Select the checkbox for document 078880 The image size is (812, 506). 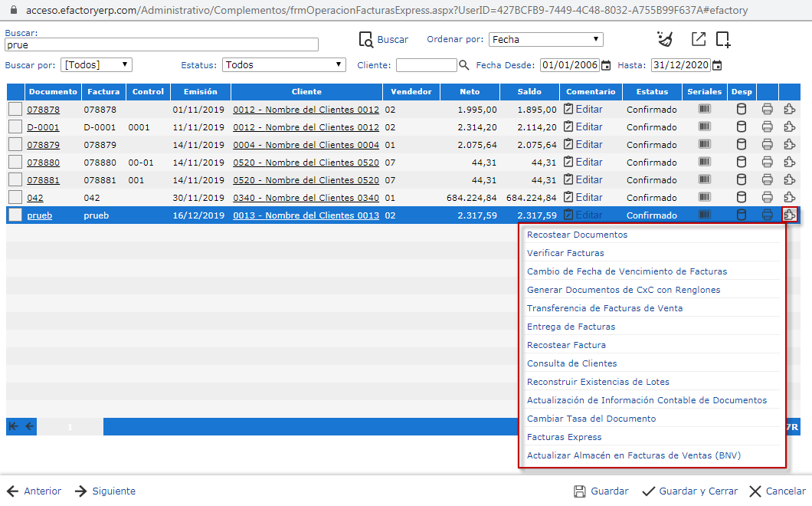coord(15,163)
